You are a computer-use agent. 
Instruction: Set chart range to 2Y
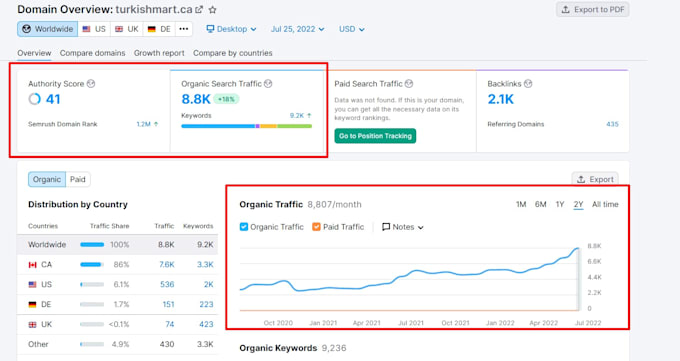pyautogui.click(x=579, y=204)
